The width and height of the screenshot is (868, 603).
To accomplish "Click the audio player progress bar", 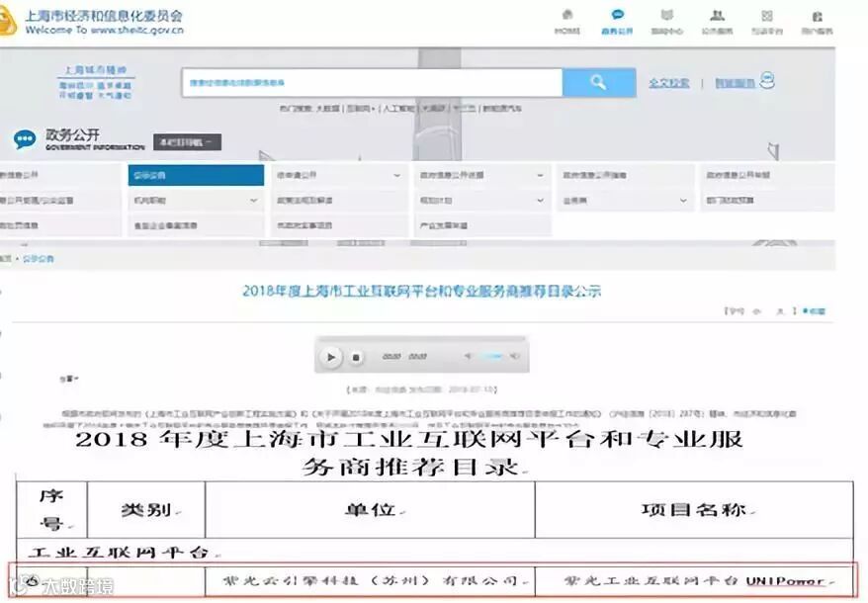I will pos(422,339).
